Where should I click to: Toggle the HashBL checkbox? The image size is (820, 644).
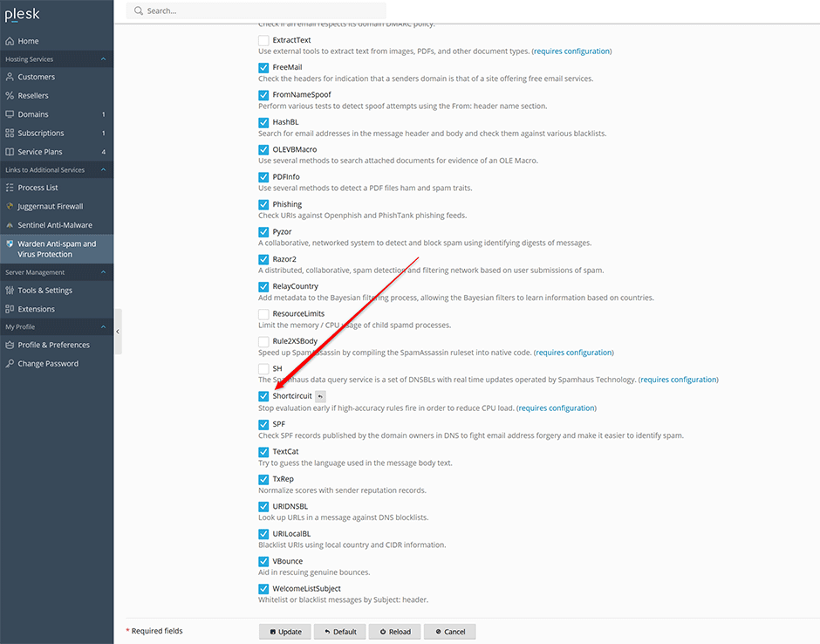[x=263, y=122]
